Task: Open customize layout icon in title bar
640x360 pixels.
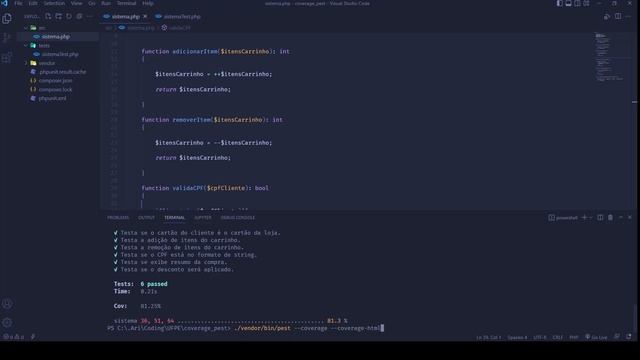Action: [586, 3]
